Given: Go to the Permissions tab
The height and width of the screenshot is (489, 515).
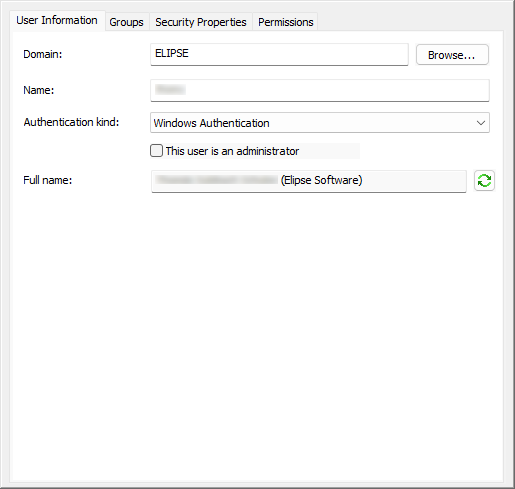Looking at the screenshot, I should 286,22.
